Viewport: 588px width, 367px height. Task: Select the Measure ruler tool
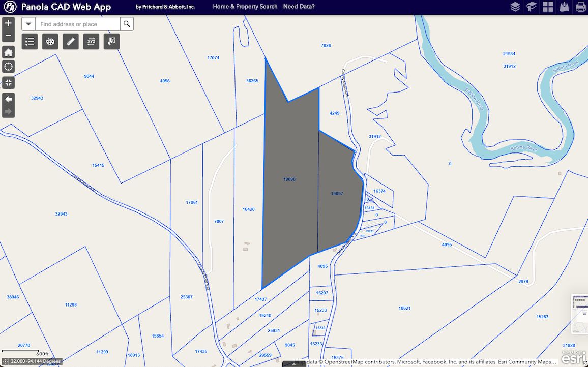coord(70,41)
